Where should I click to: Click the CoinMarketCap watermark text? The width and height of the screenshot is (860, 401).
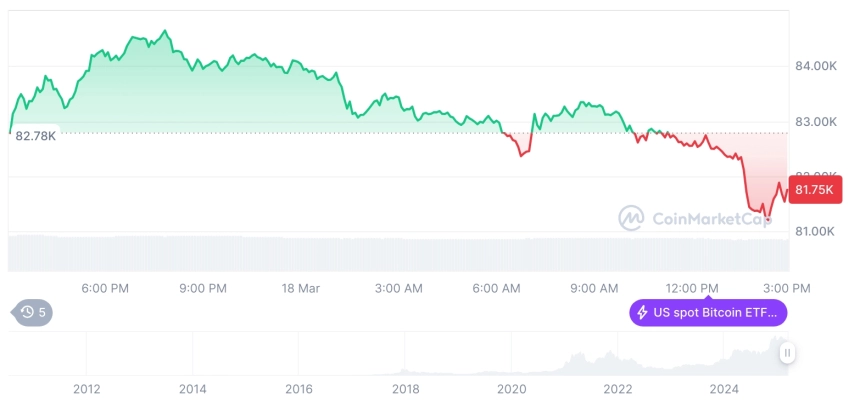[x=712, y=218]
